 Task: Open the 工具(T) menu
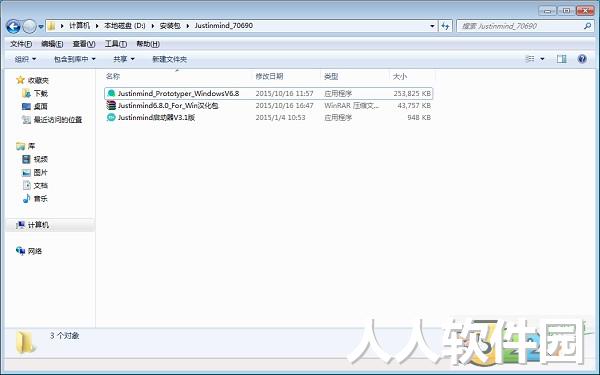[116, 44]
